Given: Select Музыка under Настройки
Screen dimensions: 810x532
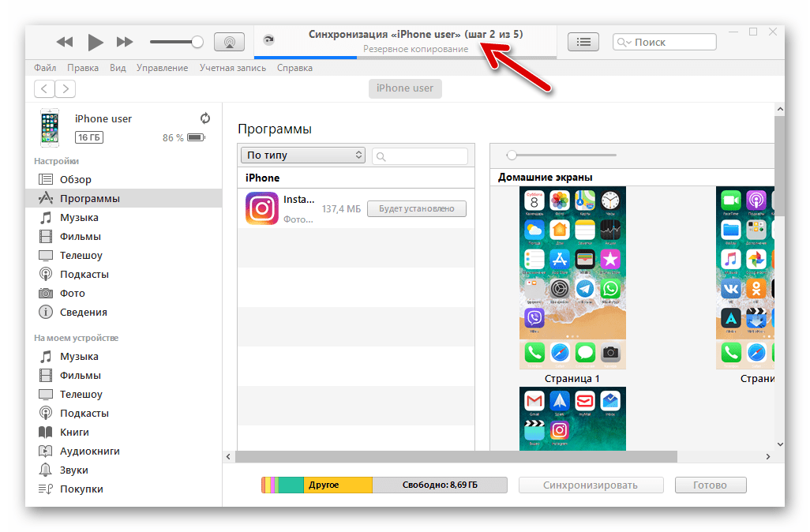Looking at the screenshot, I should coord(123,217).
